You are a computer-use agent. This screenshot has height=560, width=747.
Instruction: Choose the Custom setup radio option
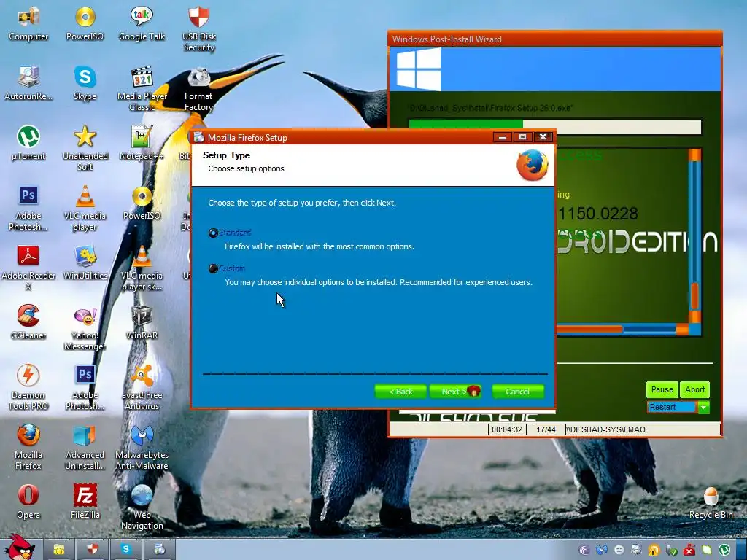pyautogui.click(x=213, y=268)
